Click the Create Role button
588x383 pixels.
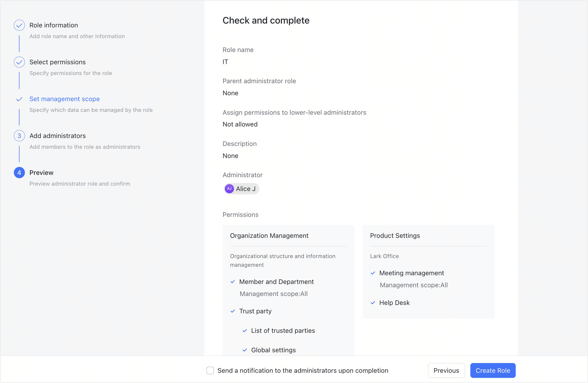coord(493,370)
